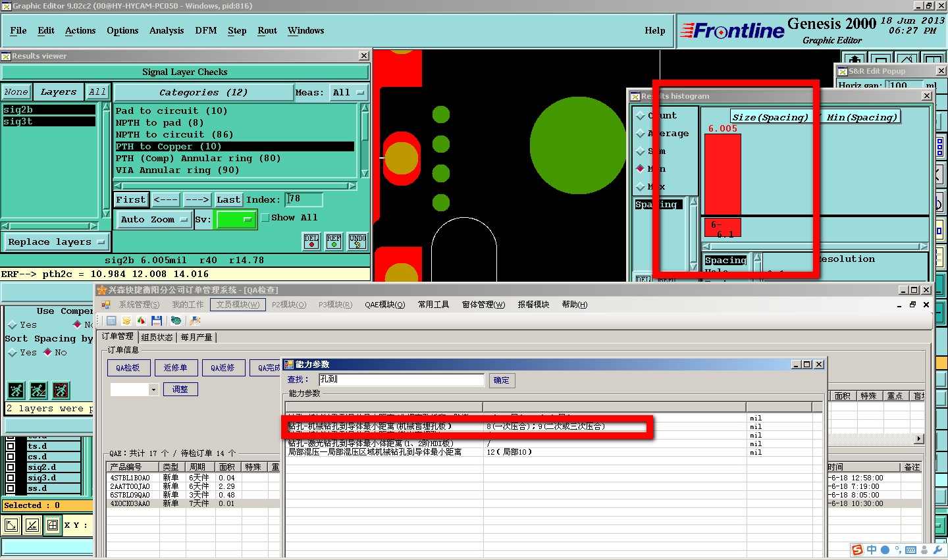Click the colorful chart icon in order system toolbar

142,320
